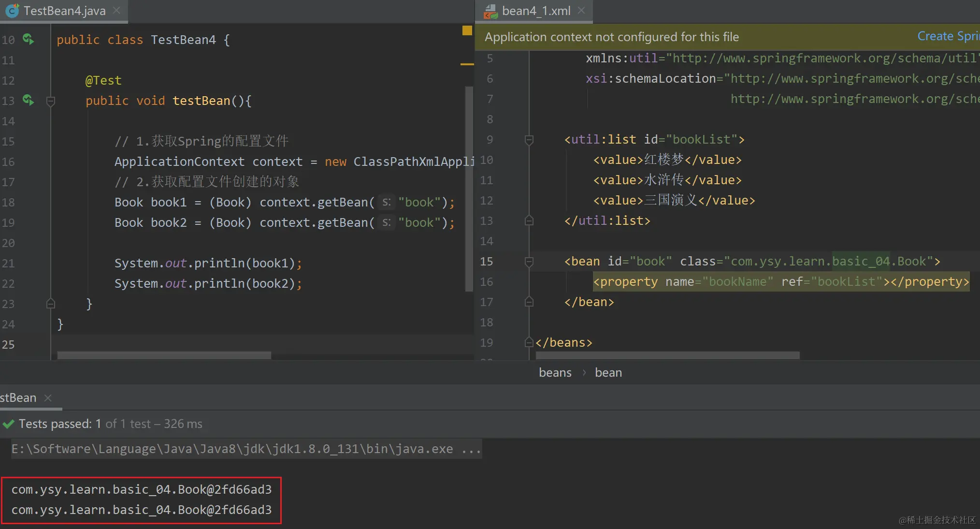Viewport: 980px width, 529px height.
Task: Click the XML editor horizontal scrollbar
Action: [667, 355]
